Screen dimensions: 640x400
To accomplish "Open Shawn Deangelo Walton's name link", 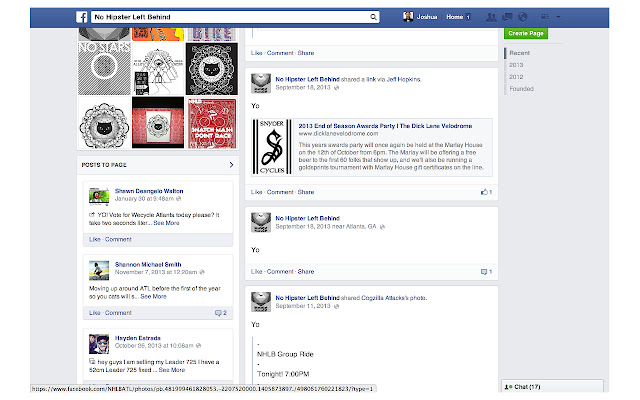I will tap(149, 191).
